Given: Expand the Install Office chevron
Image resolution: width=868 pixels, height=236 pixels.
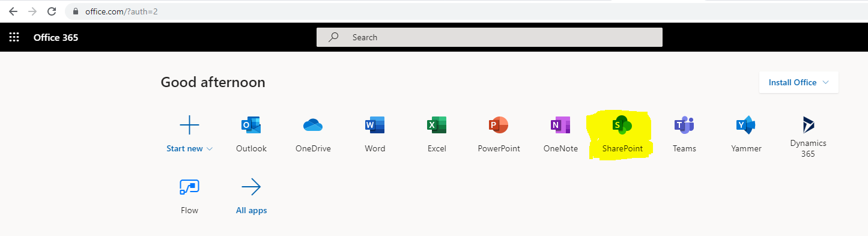Looking at the screenshot, I should coord(826,82).
